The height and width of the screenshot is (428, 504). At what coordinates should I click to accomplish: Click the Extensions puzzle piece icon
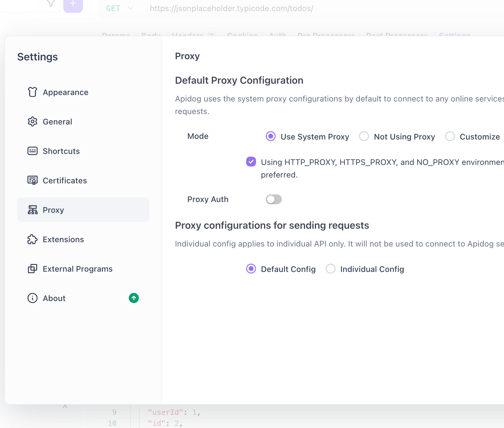click(33, 239)
